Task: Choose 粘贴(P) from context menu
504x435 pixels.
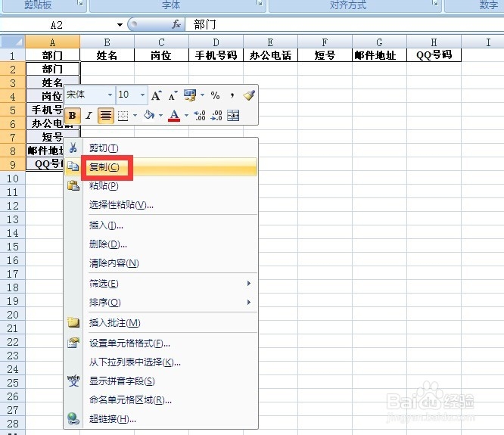Action: coord(160,185)
